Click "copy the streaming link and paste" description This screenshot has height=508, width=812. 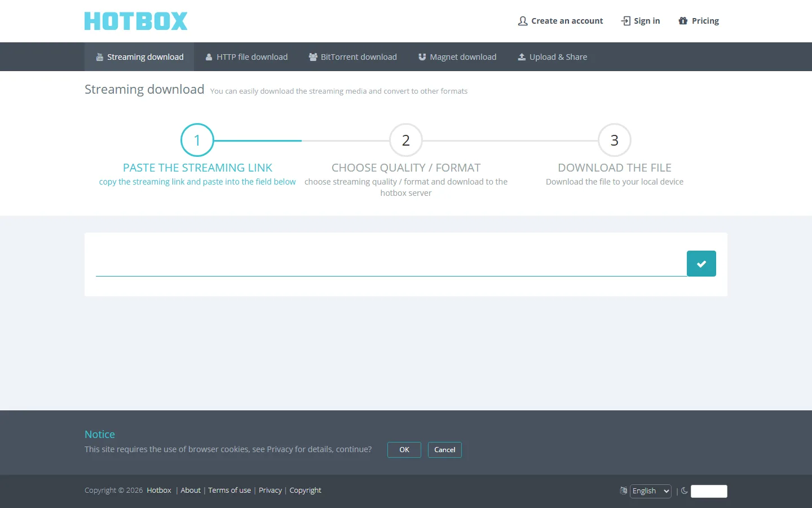pos(197,182)
